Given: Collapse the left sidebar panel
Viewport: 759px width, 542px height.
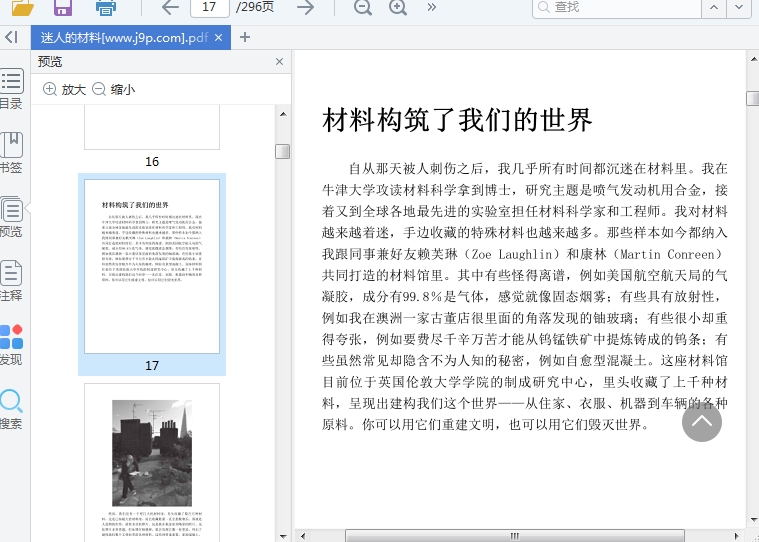Looking at the screenshot, I should coord(11,37).
